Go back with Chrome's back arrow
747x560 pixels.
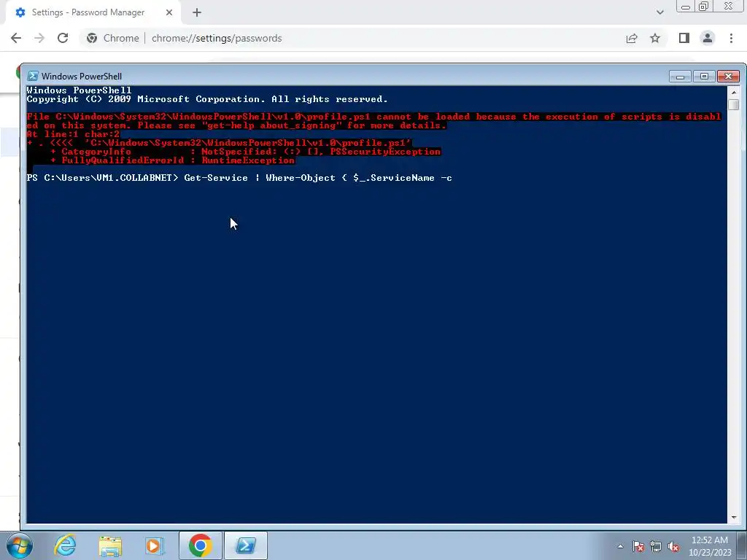coord(16,38)
